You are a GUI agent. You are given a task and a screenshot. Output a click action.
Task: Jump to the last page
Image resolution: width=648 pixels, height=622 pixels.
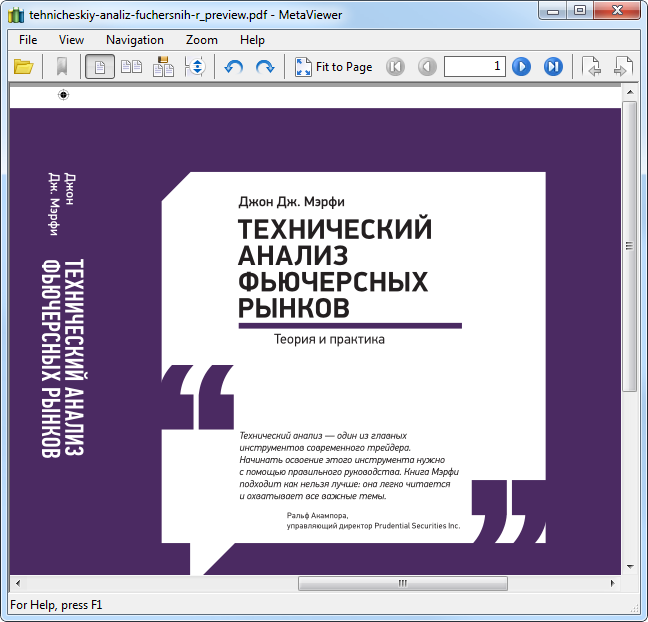(553, 67)
